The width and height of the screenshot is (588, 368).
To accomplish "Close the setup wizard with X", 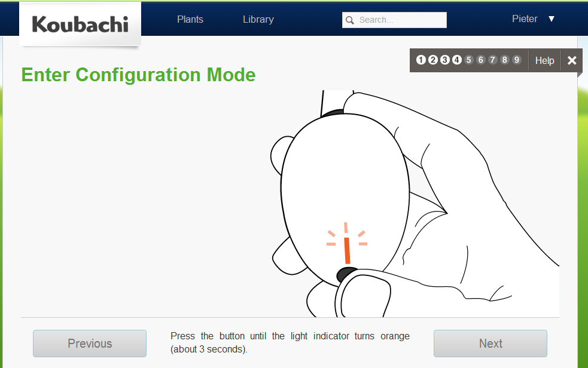I will [x=572, y=60].
